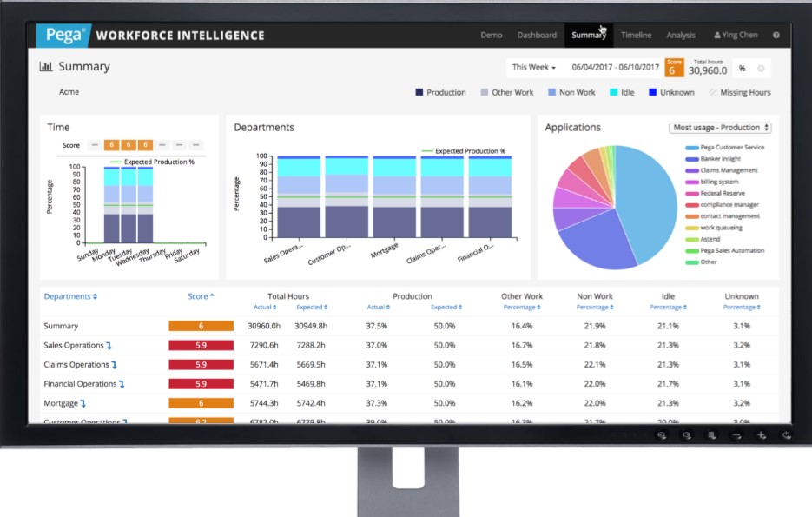Go to the Timeline tab
This screenshot has height=517, width=812.
click(636, 36)
